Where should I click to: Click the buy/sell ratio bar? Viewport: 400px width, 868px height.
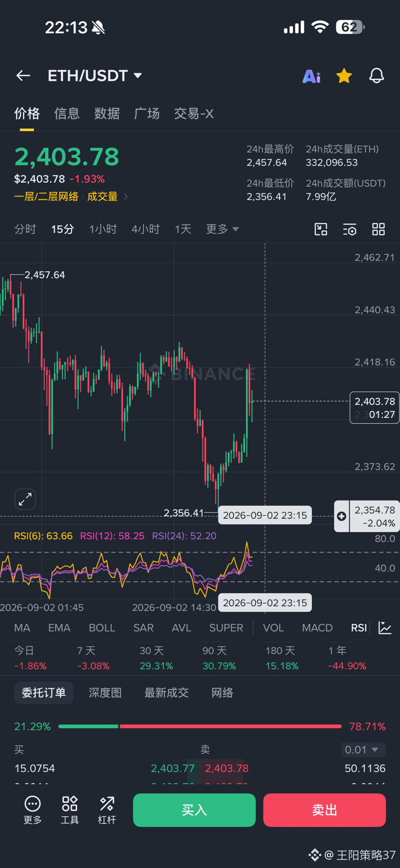pyautogui.click(x=200, y=726)
